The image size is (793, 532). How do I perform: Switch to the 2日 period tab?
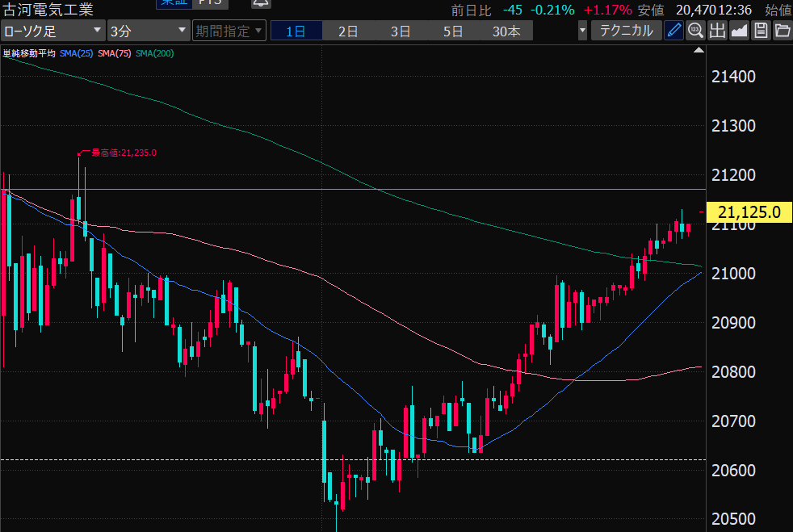click(x=348, y=31)
